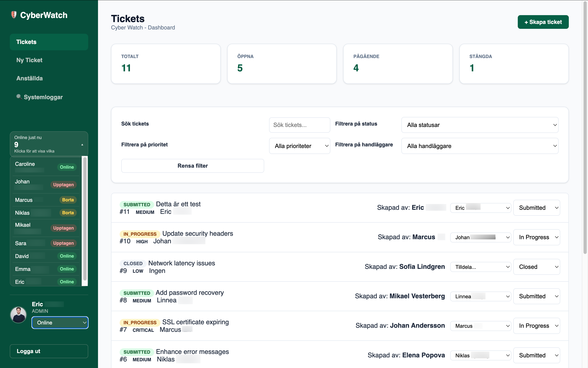Open Marcus assignee dropdown on ticket #7
Screen dimensions: 588x368
pyautogui.click(x=481, y=326)
